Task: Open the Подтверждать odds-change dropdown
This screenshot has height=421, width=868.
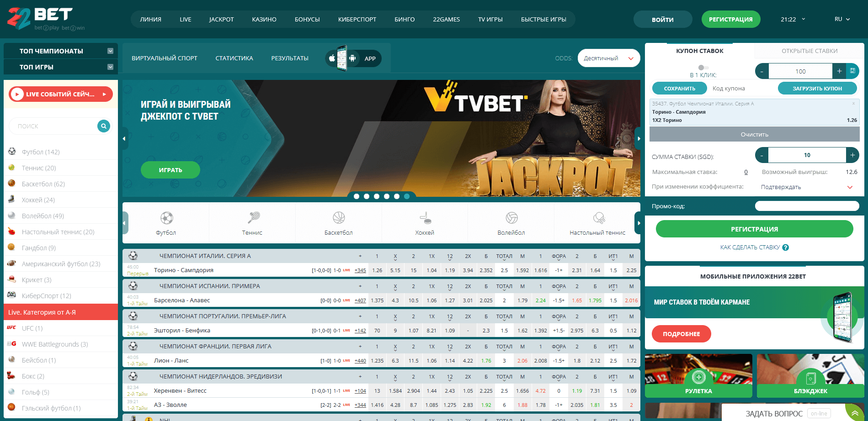Action: (807, 187)
